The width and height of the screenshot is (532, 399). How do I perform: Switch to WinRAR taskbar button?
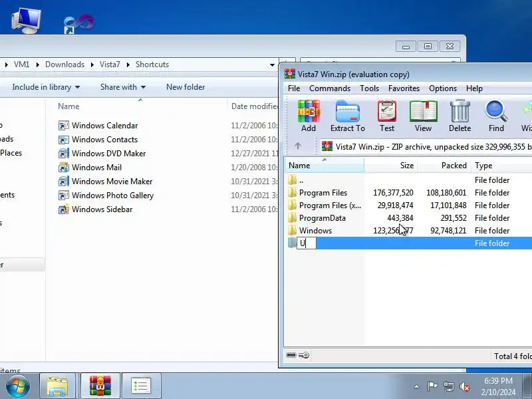(x=100, y=386)
